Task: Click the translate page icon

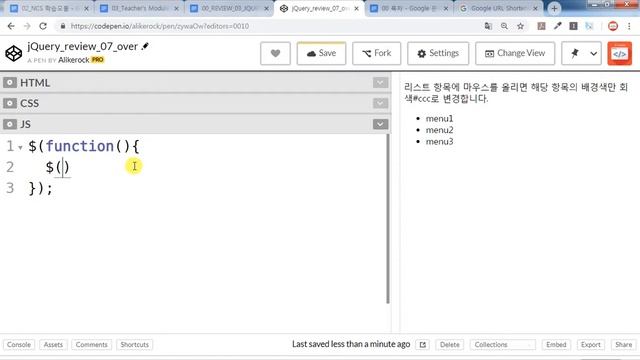Action: [488, 26]
